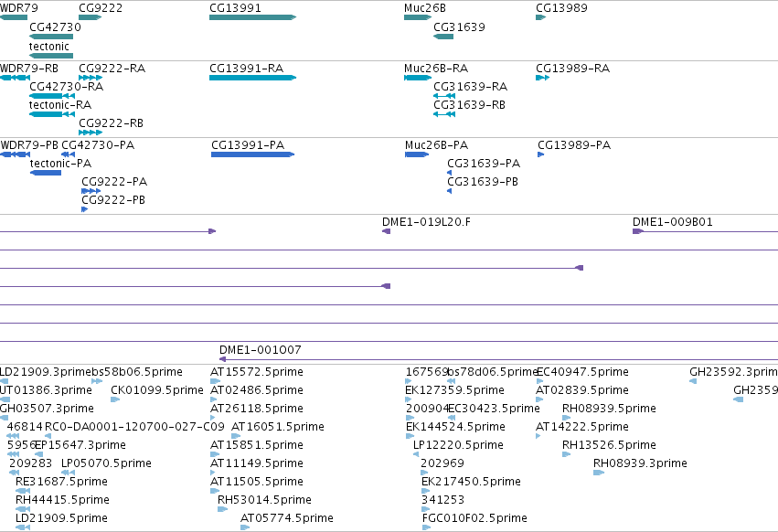This screenshot has width=778, height=532.
Task: Open transcript CG31639-RA label
Action: point(470,86)
